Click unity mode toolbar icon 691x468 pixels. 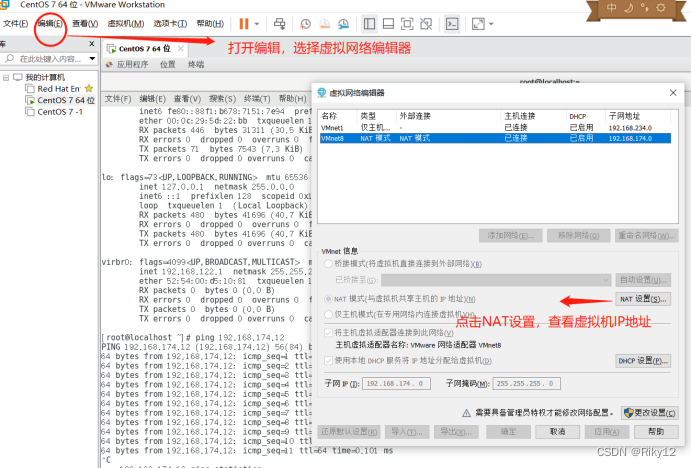coord(426,24)
